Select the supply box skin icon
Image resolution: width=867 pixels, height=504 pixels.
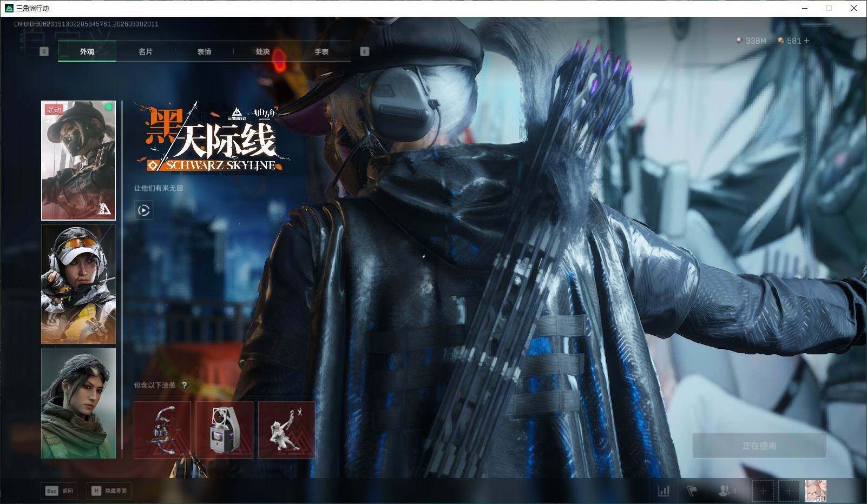click(224, 429)
